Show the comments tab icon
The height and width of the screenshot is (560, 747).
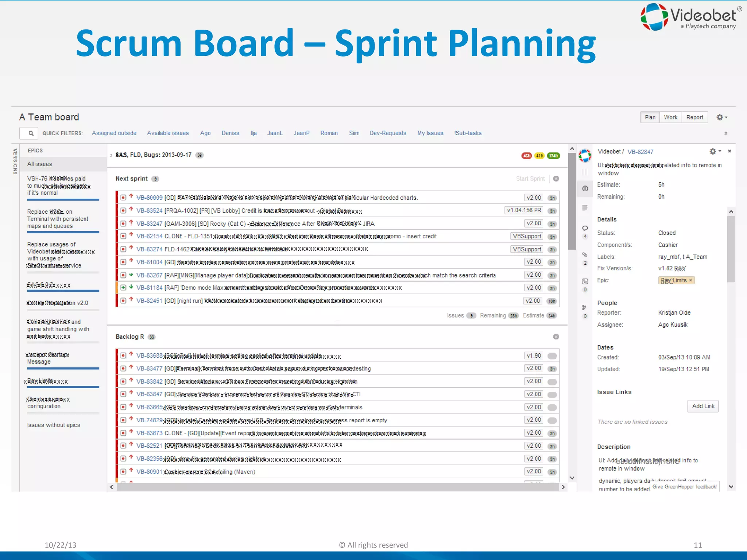pos(585,228)
